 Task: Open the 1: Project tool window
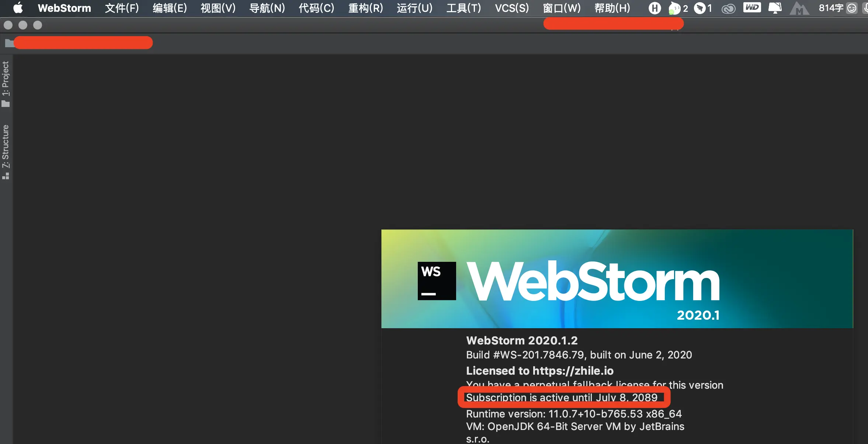click(x=6, y=83)
